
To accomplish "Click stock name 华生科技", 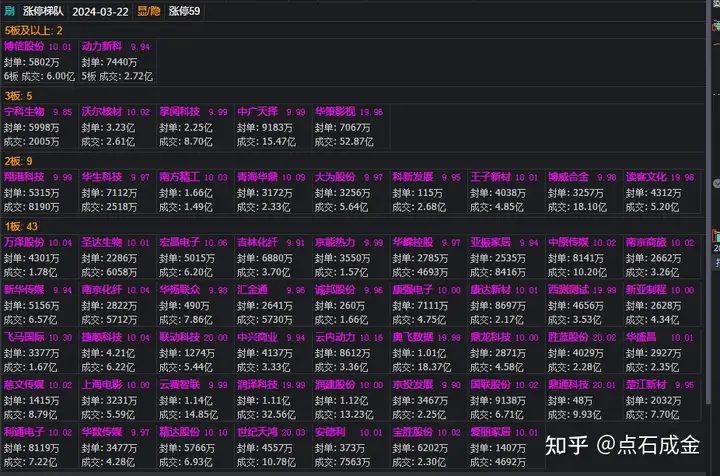I will 101,177.
